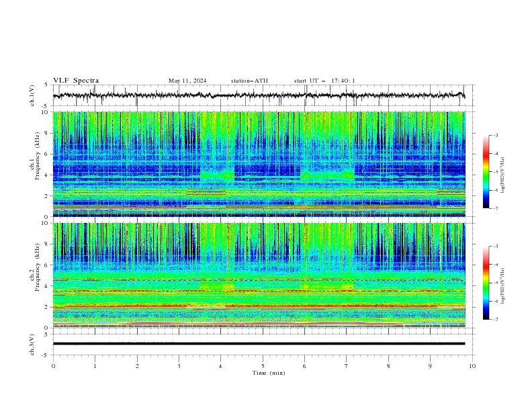Select the "May 11, 2024" date text

[x=187, y=81]
